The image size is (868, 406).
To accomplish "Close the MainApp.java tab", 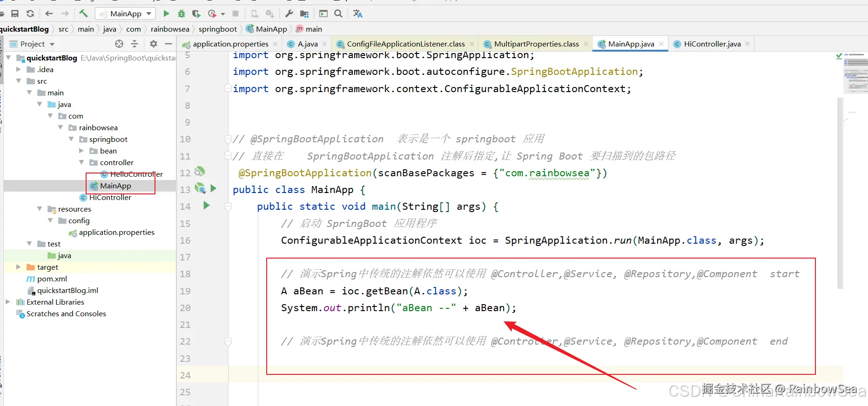I will [x=661, y=44].
